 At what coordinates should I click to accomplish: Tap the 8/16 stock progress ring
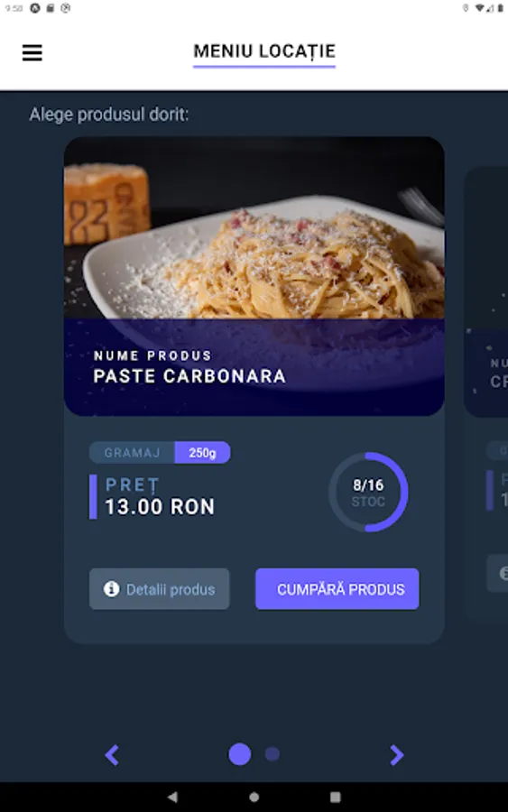tap(368, 492)
